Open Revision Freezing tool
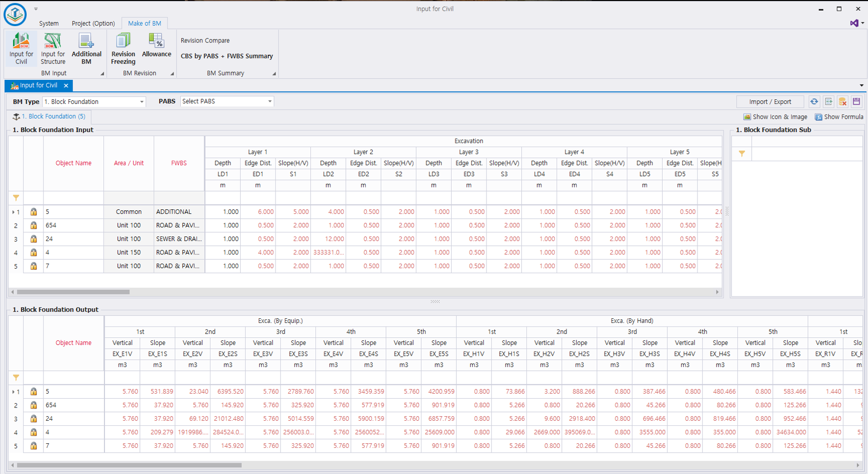The width and height of the screenshot is (868, 474). point(123,49)
